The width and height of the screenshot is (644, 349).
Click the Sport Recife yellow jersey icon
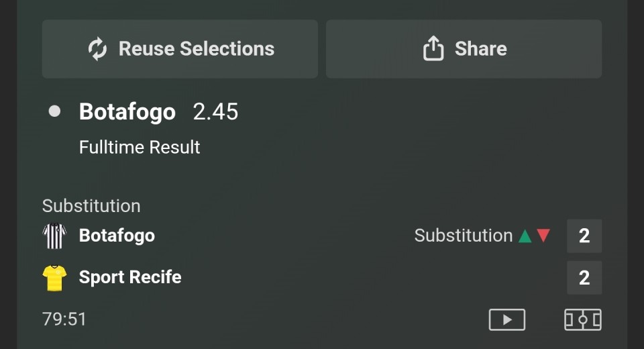pos(54,277)
